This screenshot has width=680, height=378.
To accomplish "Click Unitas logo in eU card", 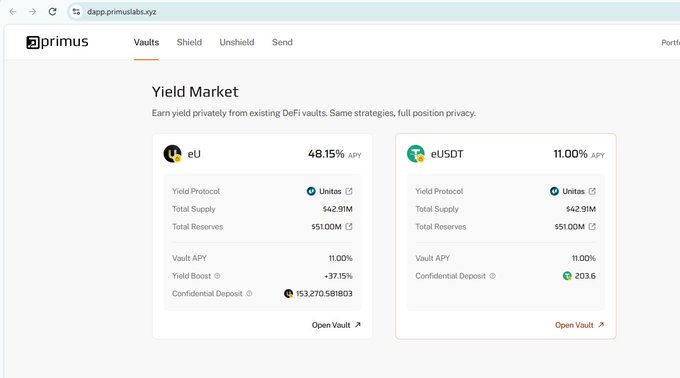I will coord(311,191).
